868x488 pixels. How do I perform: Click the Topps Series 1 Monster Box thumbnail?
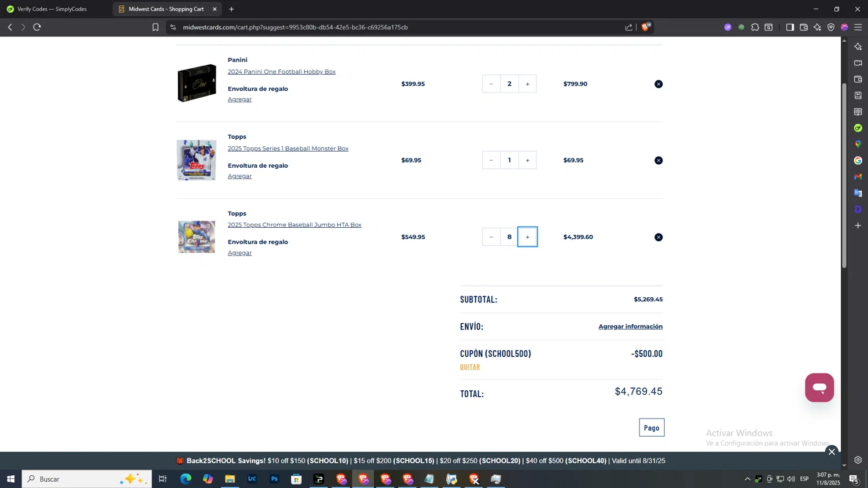pyautogui.click(x=197, y=160)
